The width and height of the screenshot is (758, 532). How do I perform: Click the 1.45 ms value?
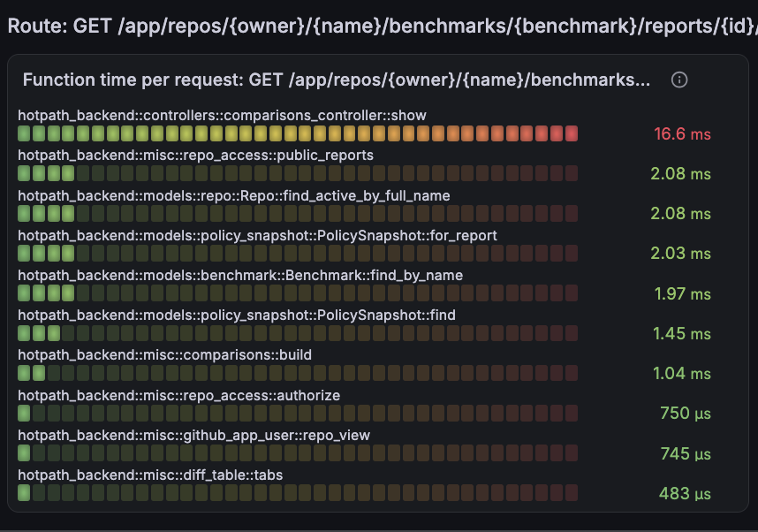(x=682, y=333)
